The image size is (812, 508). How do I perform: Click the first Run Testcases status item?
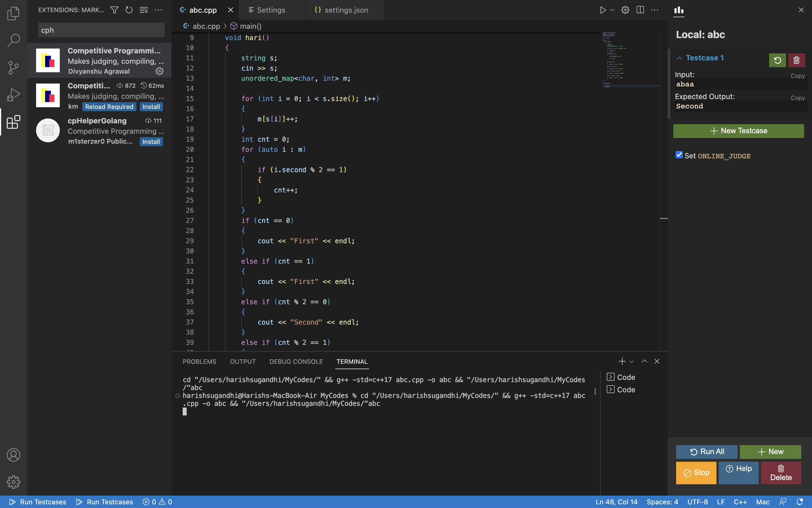(37, 502)
